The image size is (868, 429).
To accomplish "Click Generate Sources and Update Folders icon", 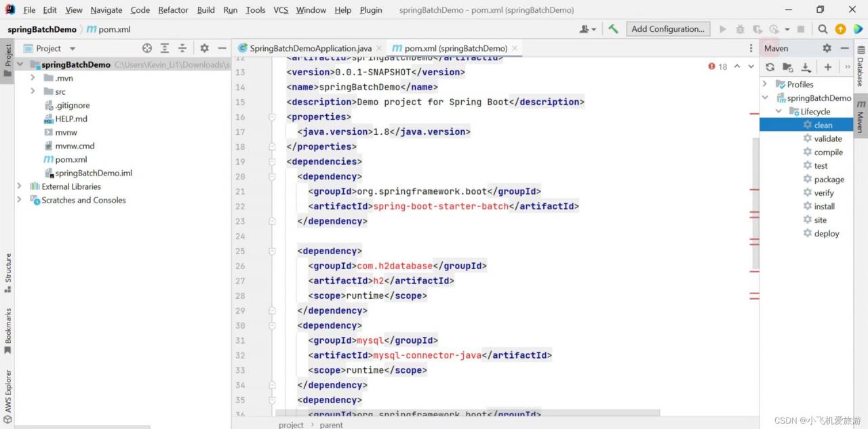I will [787, 67].
